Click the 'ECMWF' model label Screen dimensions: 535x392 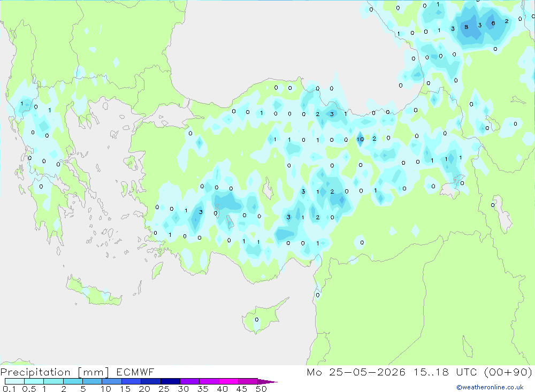[135, 372]
